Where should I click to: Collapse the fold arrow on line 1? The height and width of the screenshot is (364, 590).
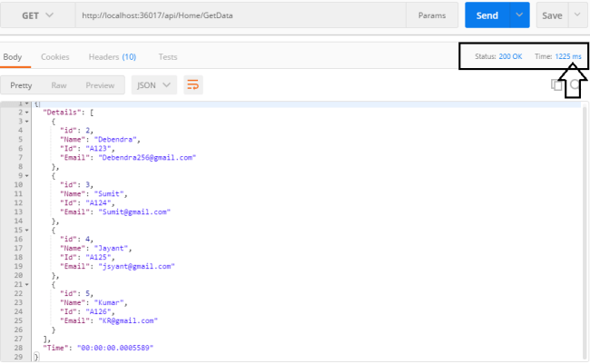tap(26, 103)
